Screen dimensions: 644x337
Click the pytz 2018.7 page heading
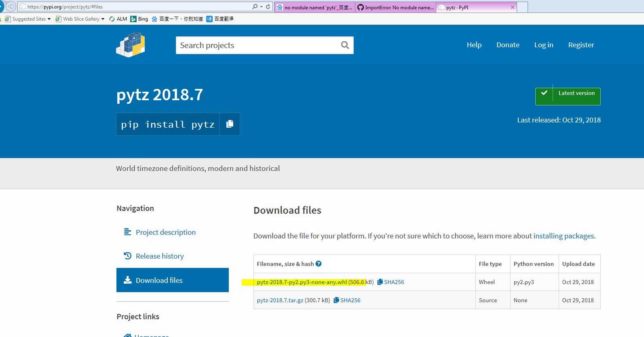[x=160, y=95]
